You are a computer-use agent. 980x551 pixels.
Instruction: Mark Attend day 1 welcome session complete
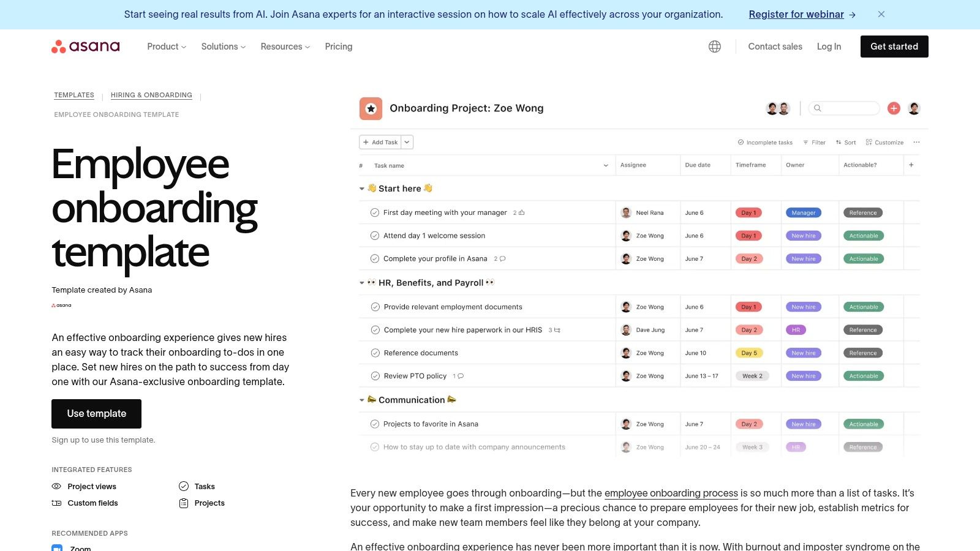tap(375, 236)
